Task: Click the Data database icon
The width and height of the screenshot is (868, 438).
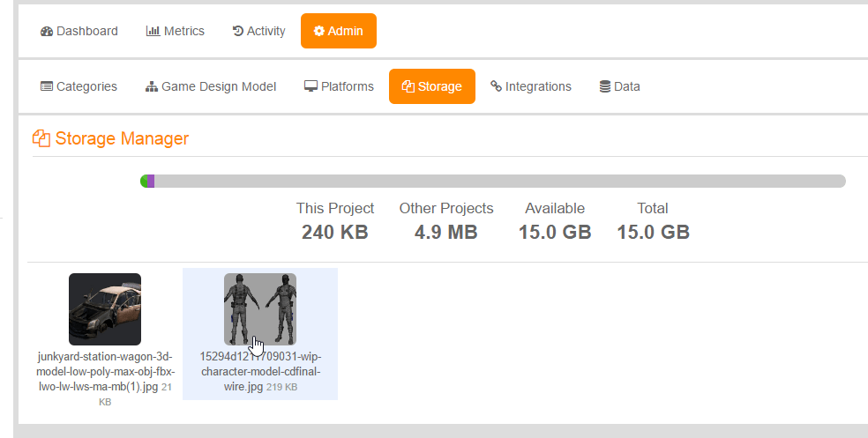Action: click(604, 86)
